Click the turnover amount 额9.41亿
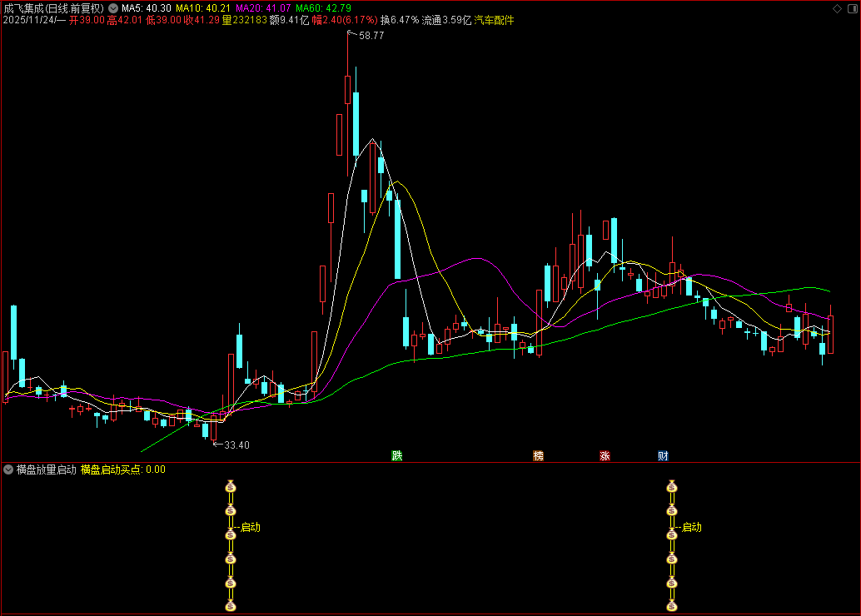 (290, 20)
